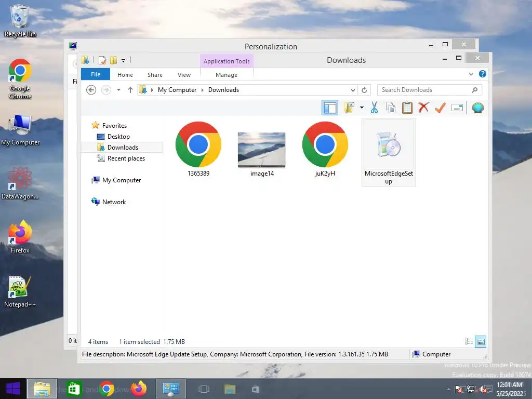Toggle the navigation pane layout button
532x399 pixels.
tap(330, 108)
